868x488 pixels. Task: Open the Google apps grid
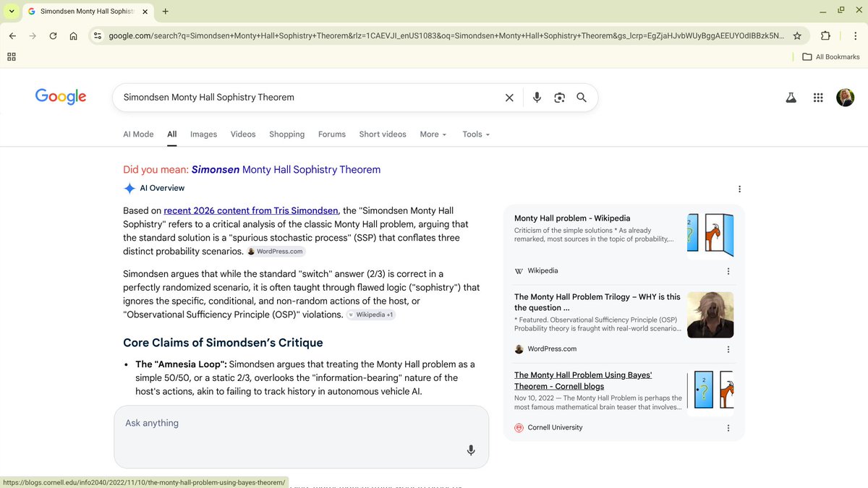pos(818,98)
